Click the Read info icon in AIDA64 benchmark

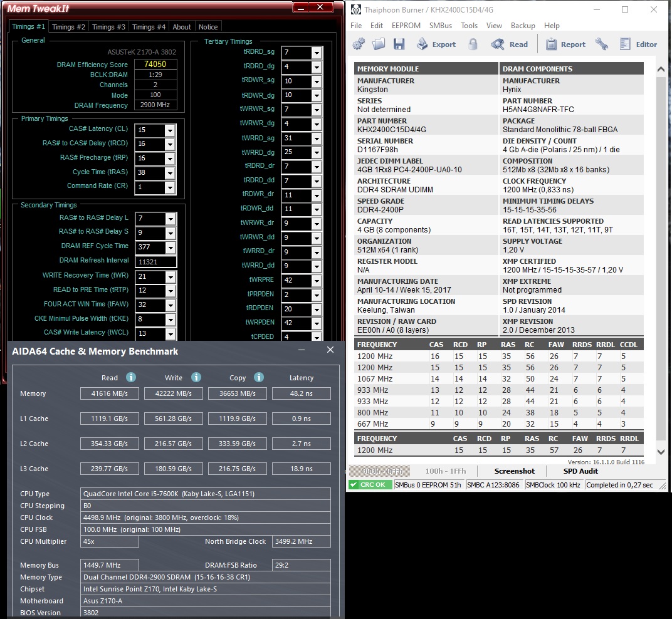[x=131, y=377]
